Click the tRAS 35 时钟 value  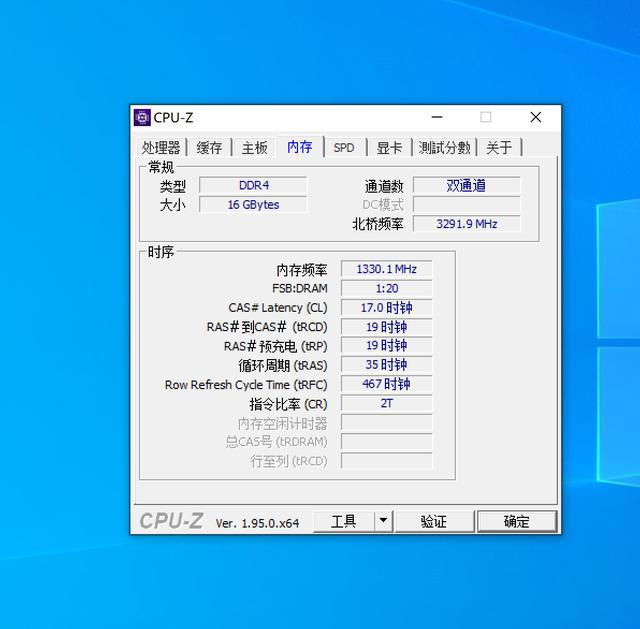coord(386,365)
